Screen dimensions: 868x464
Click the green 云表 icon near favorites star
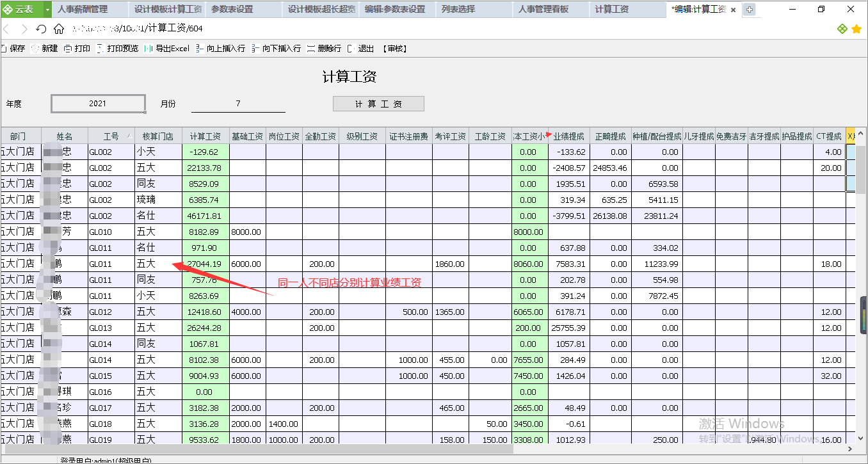842,29
